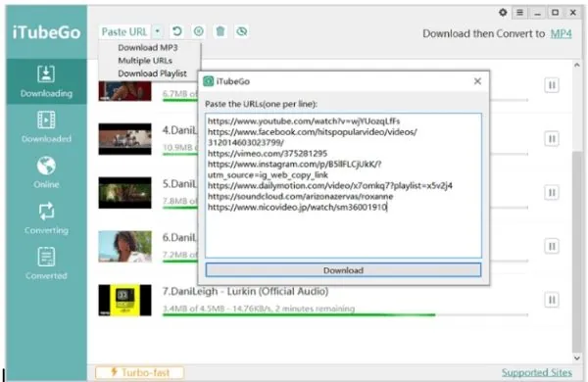Screen dimensions: 588x382
Task: Click the pause all circle icon
Action: (x=199, y=31)
